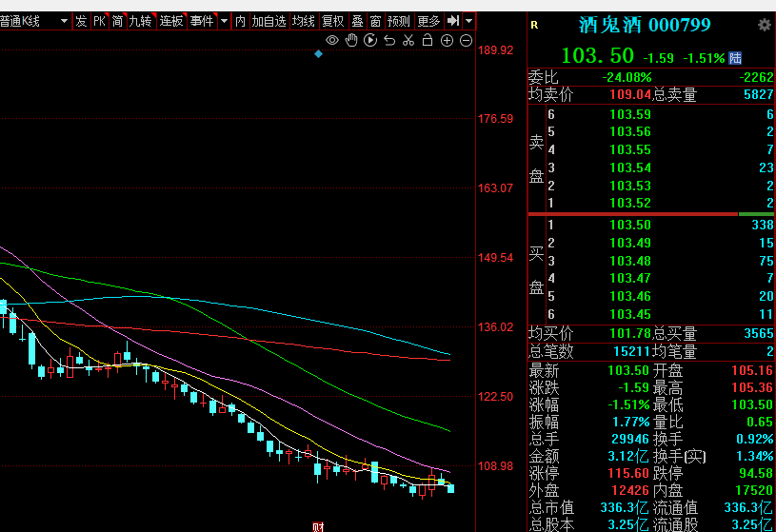Screen dimensions: 776x532
Task: Click the 总卖量 value 5827
Action: point(758,94)
